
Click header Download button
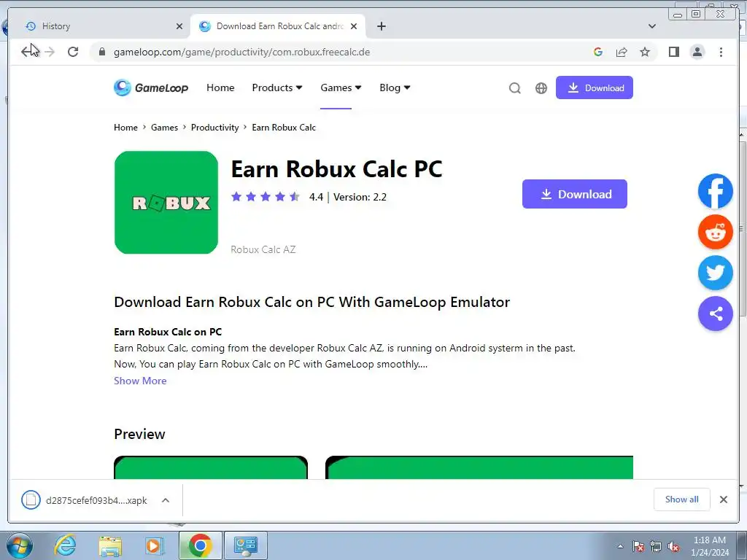(x=594, y=87)
